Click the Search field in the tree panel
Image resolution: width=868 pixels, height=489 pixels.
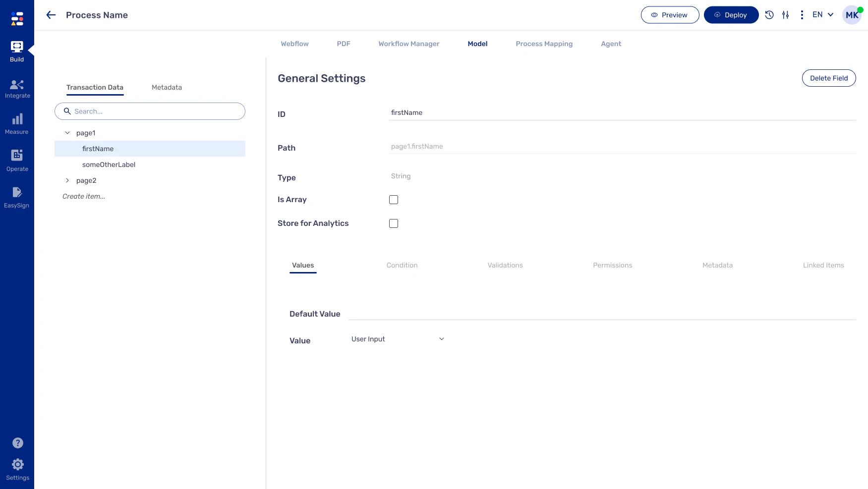149,111
